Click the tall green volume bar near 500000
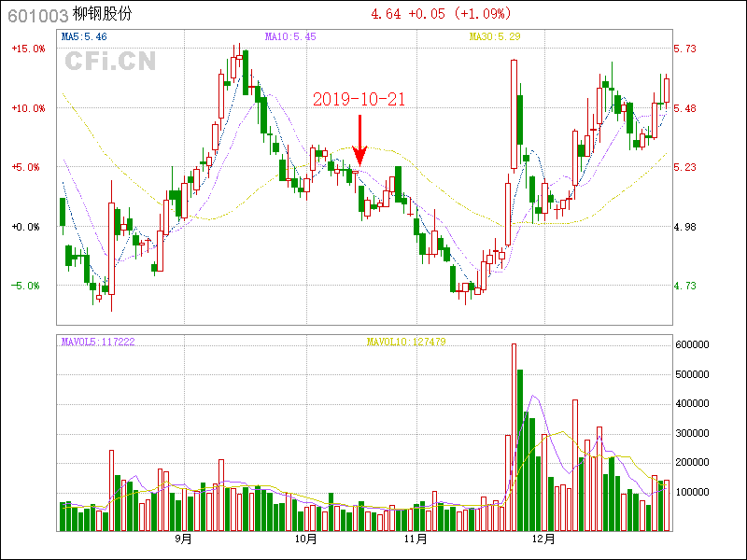747x560 pixels. coord(520,451)
